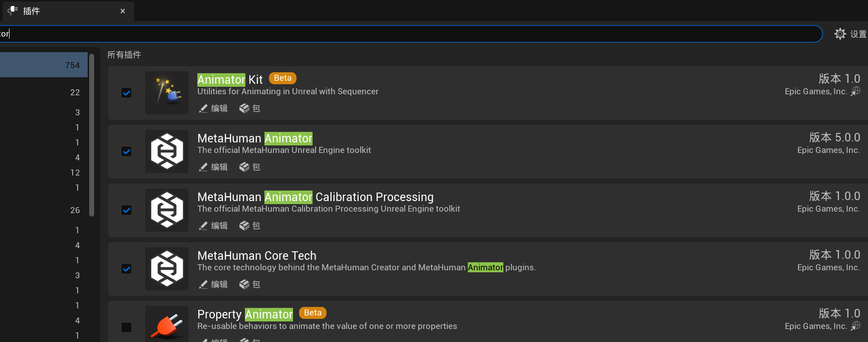This screenshot has height=342, width=868.
Task: Click the "MetaHuman Core Tech" plugin title
Action: [x=257, y=256]
